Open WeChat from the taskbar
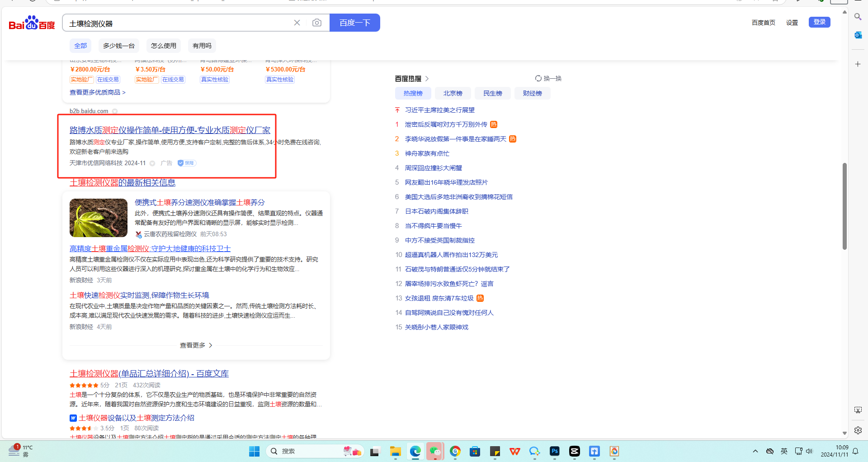 (435, 451)
